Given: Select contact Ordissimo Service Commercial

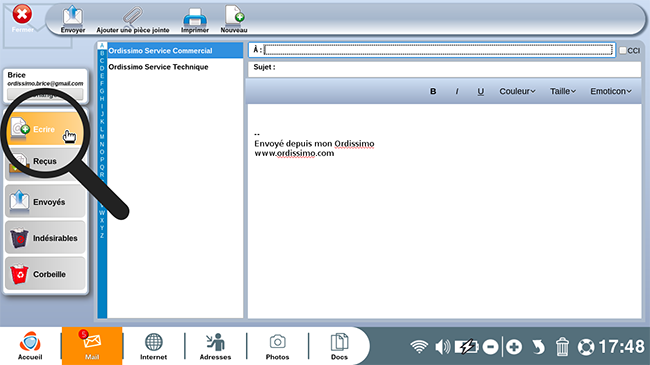Looking at the screenshot, I should [175, 51].
